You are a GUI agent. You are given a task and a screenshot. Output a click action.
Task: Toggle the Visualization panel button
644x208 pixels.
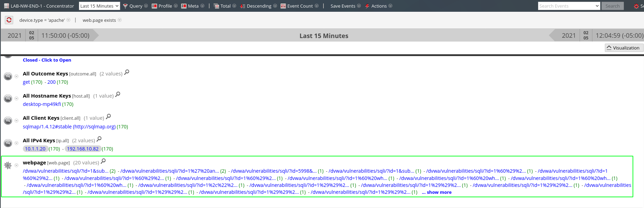coord(624,48)
